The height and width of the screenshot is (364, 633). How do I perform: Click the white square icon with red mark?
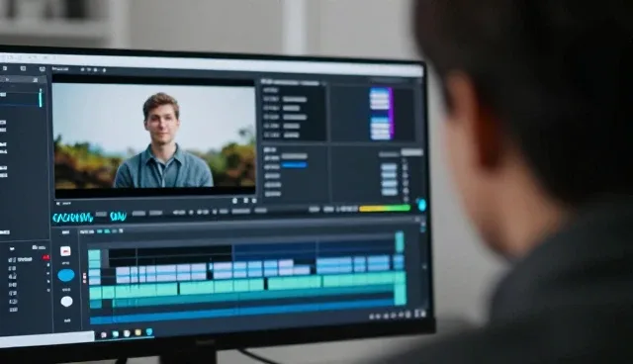click(x=65, y=251)
